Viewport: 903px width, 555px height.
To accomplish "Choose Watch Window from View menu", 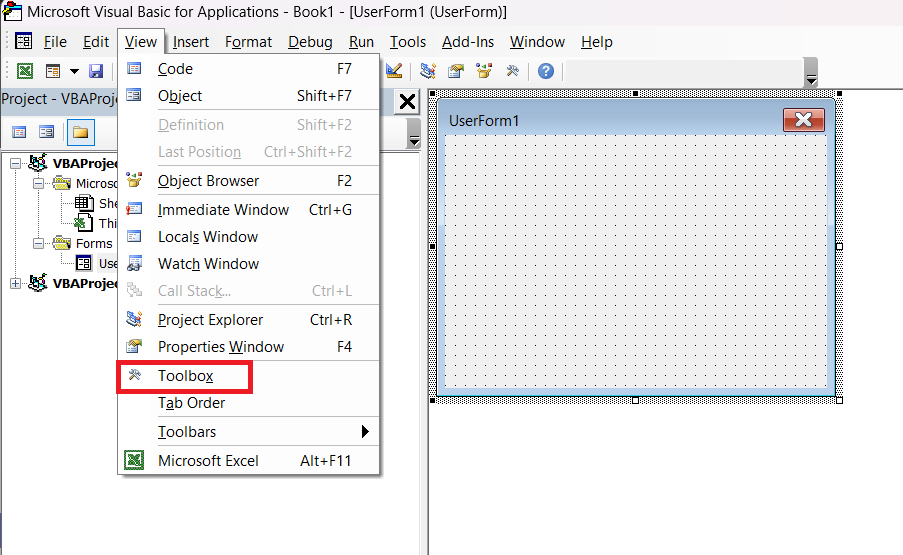I will [x=248, y=264].
